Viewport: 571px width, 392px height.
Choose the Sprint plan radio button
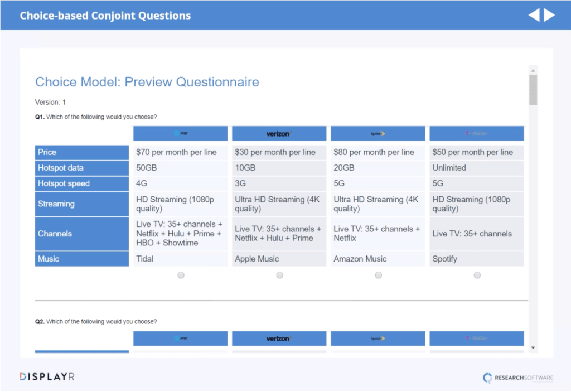coord(378,275)
